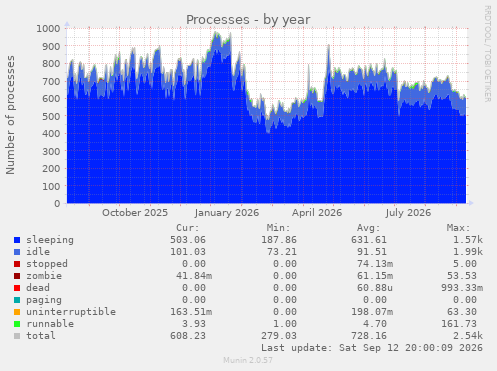This screenshot has width=497, height=371.
Task: Click the 'October 2025' axis label
Action: (135, 213)
